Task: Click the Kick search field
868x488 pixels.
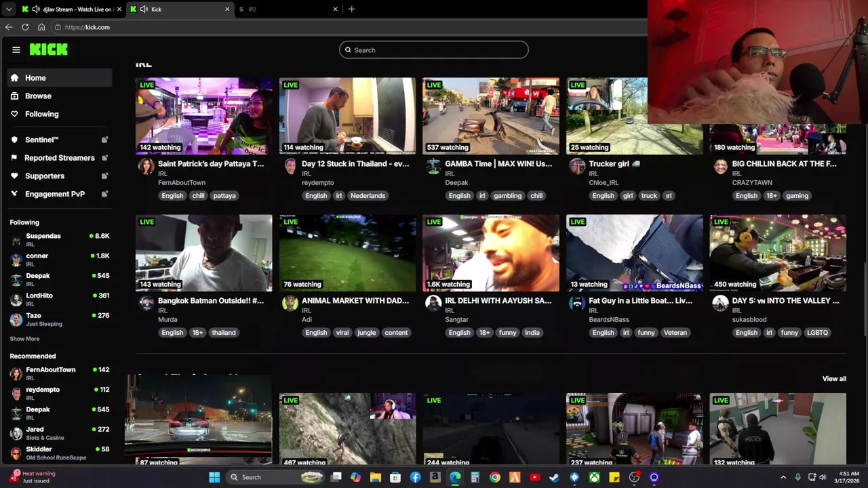Action: pyautogui.click(x=434, y=49)
